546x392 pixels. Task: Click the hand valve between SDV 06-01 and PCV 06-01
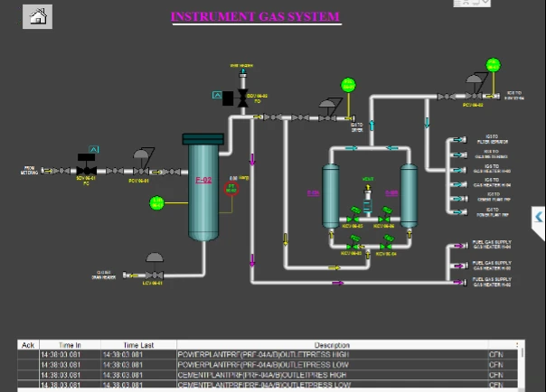pyautogui.click(x=115, y=171)
